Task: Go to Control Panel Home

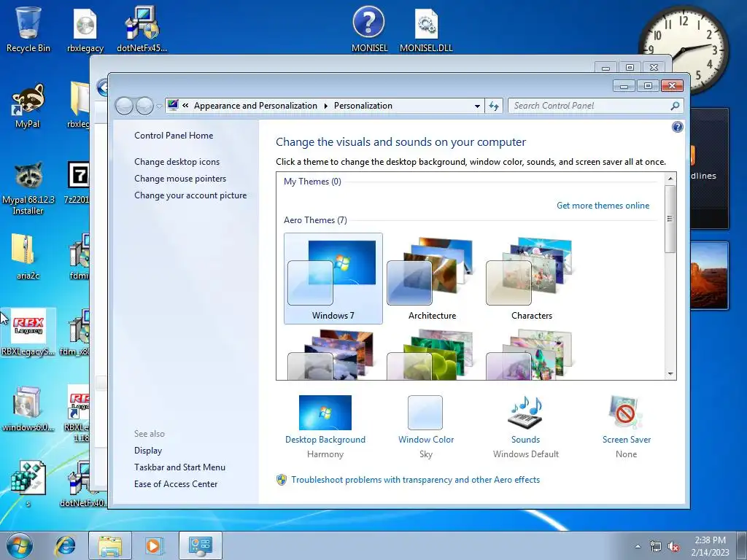Action: 174,135
